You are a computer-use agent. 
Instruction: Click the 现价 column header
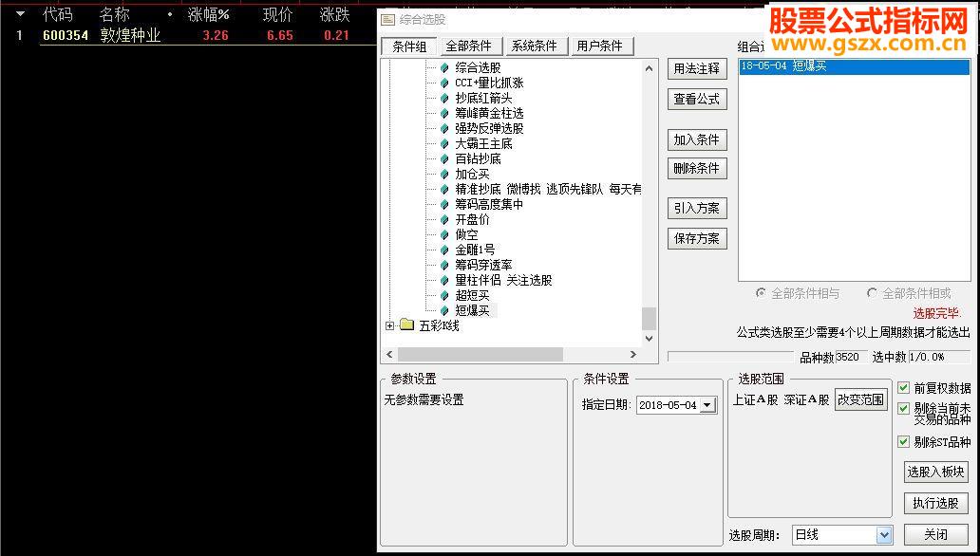click(277, 14)
